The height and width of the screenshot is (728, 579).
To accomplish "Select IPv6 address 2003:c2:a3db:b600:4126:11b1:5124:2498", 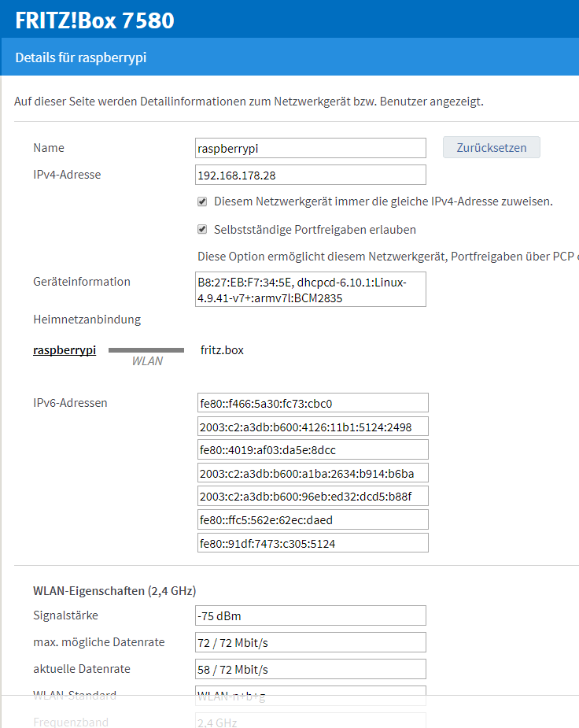I will (312, 427).
